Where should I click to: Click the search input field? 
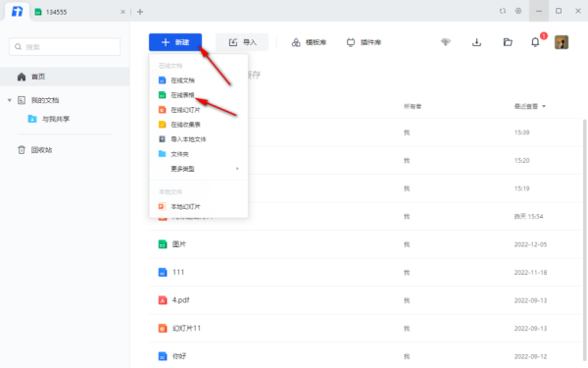click(65, 47)
